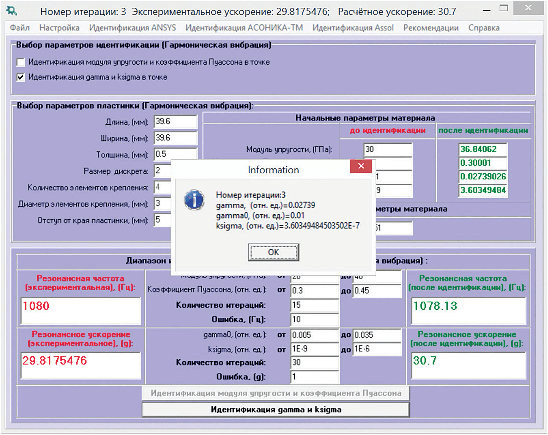This screenshot has width=548, height=435.
Task: Click the experimental resonance frequency field 1080
Action: click(x=81, y=311)
